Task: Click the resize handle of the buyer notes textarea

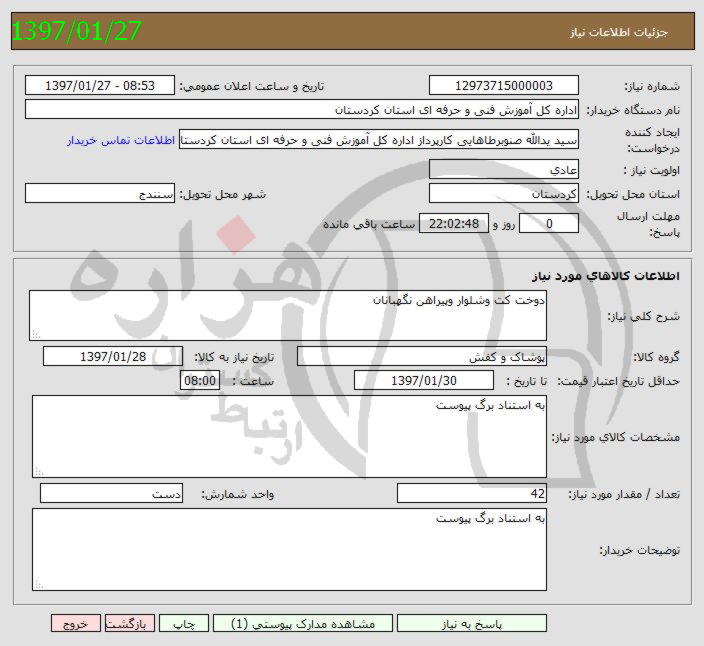Action: coord(39,584)
